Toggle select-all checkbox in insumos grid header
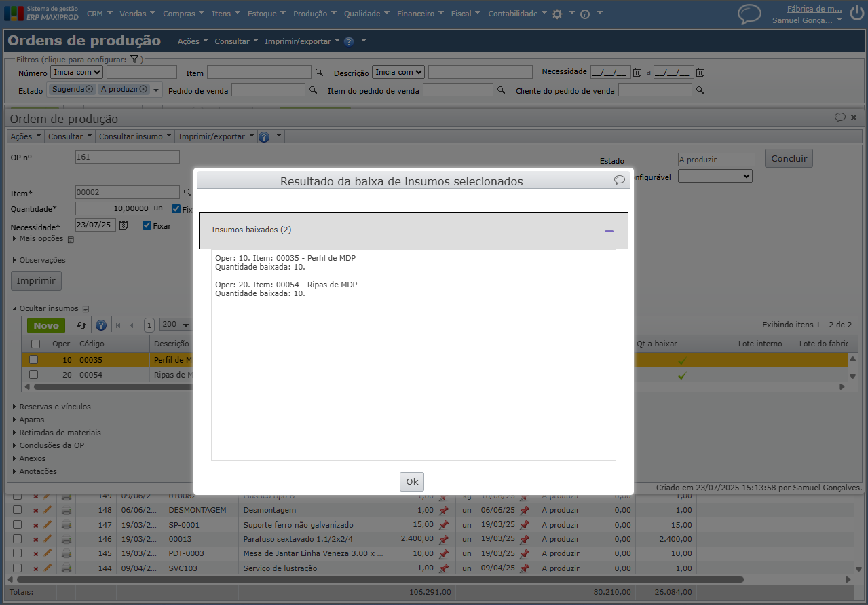Viewport: 868px width, 605px height. coord(36,344)
